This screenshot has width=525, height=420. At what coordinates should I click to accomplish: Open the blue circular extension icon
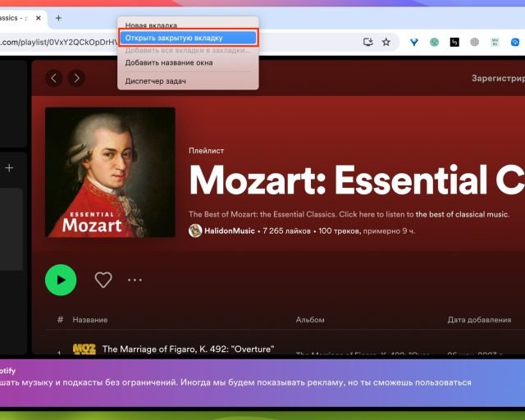pos(515,42)
